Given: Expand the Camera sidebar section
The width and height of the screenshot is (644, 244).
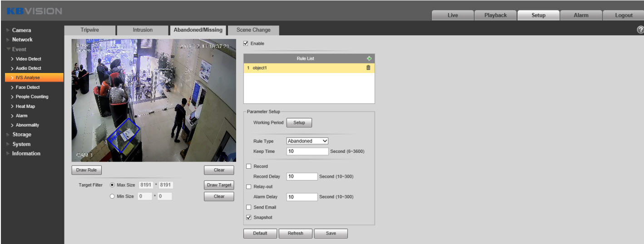Looking at the screenshot, I should click(x=21, y=30).
